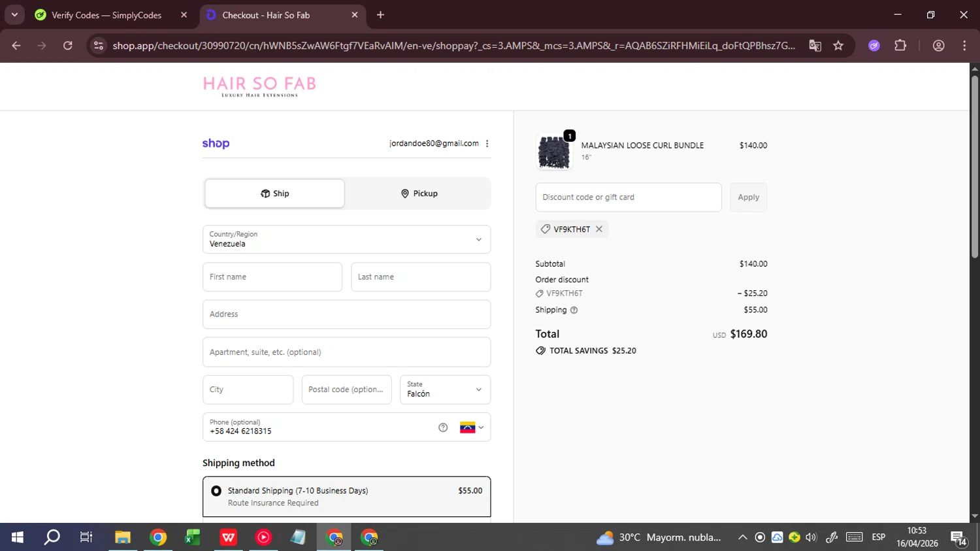This screenshot has height=551, width=980.
Task: Select Standard Shipping (7-10 Business Days)
Action: pyautogui.click(x=347, y=497)
